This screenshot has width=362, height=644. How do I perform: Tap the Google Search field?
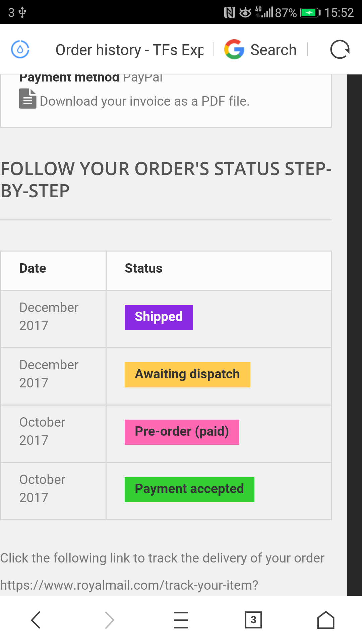(273, 50)
